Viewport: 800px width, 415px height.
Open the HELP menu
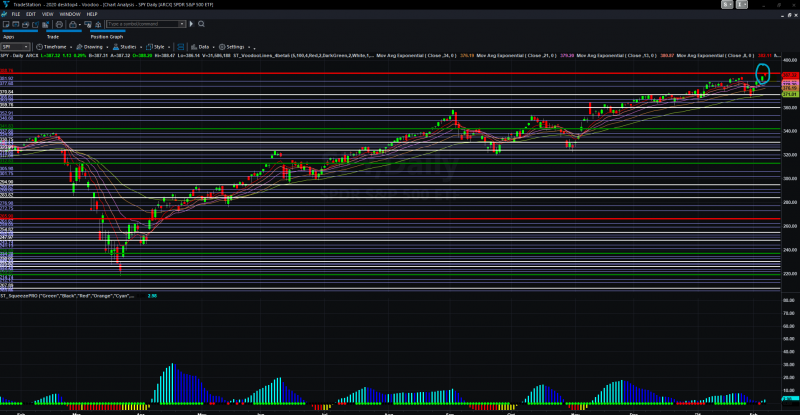[92, 14]
